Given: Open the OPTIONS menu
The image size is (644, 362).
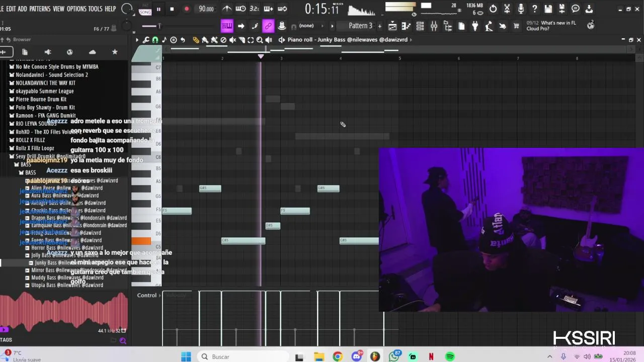Looking at the screenshot, I should [76, 9].
